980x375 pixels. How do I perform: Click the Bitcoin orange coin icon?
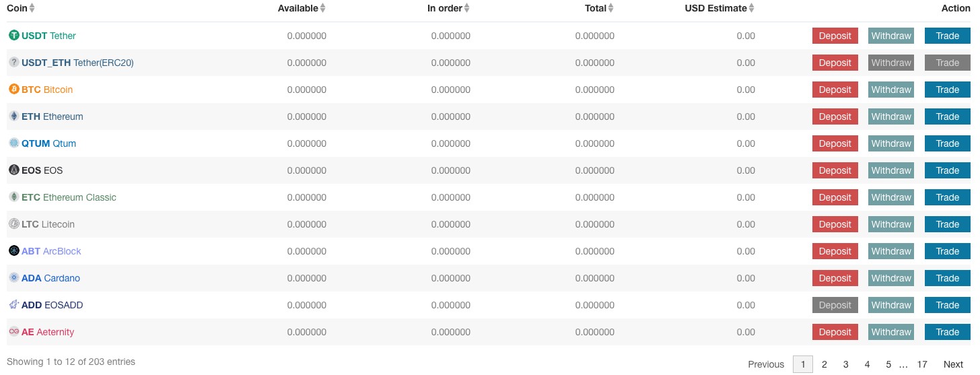click(13, 90)
